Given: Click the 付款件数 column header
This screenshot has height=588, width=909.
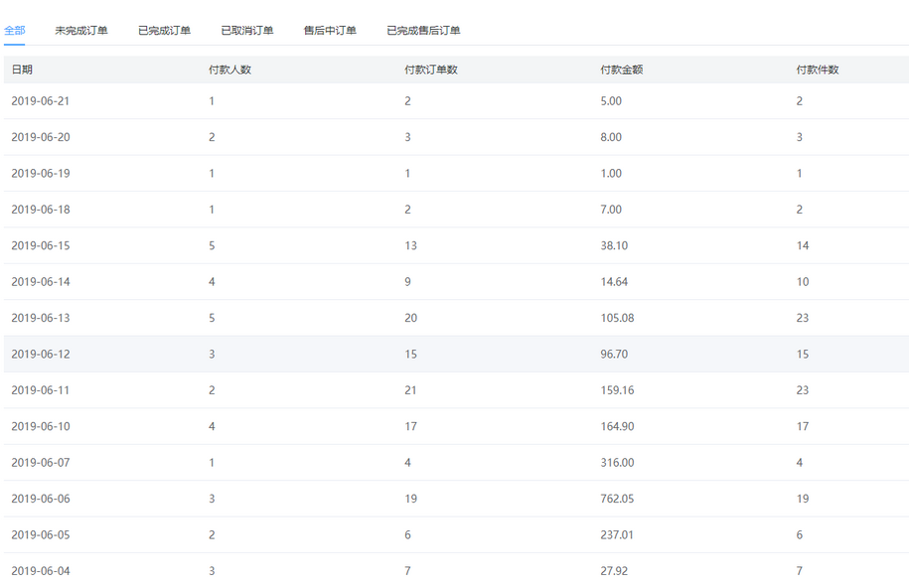Looking at the screenshot, I should click(x=818, y=70).
